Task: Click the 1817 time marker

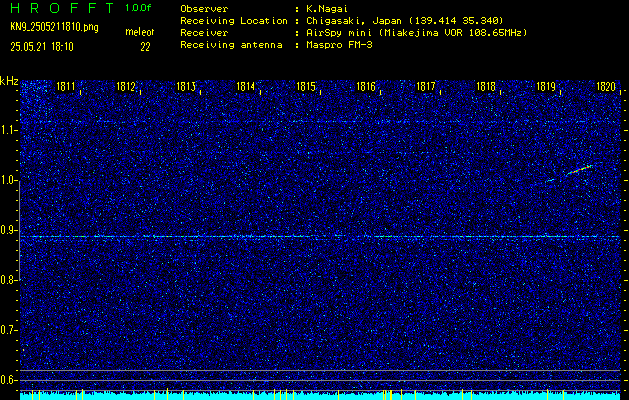Action: click(426, 86)
